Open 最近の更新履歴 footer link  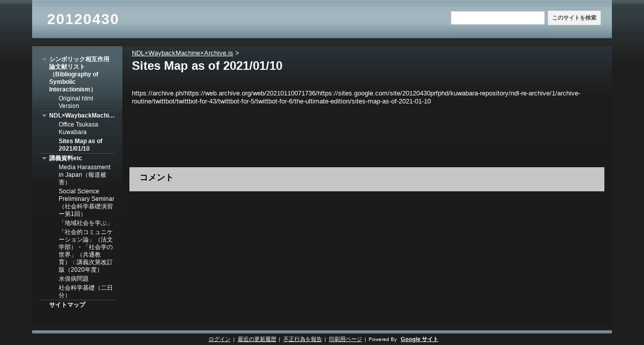pos(257,339)
